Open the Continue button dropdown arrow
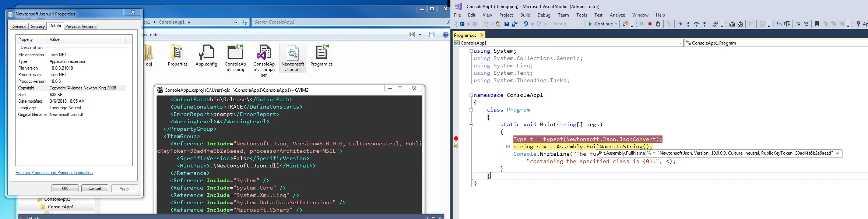Viewport: 868px width, 219px height. tap(616, 24)
